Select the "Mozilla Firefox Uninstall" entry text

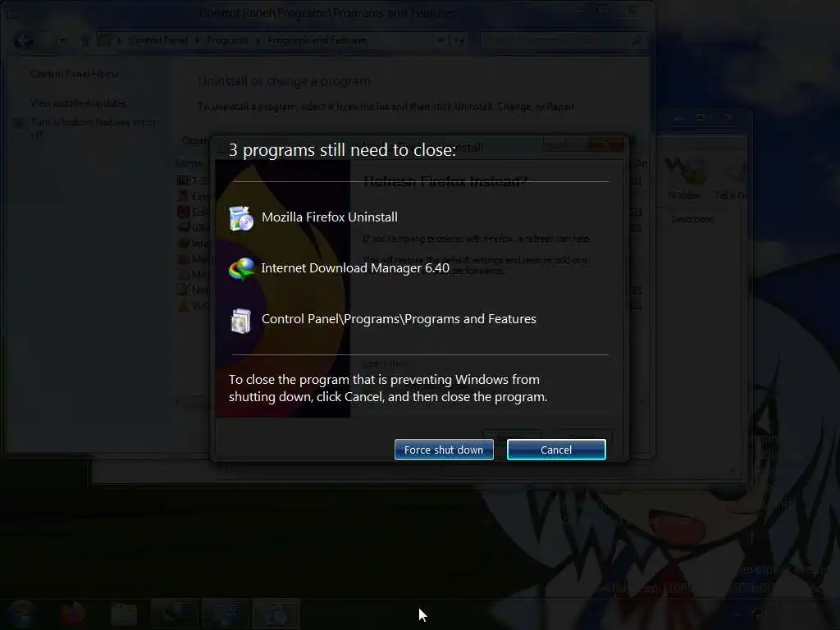click(330, 217)
